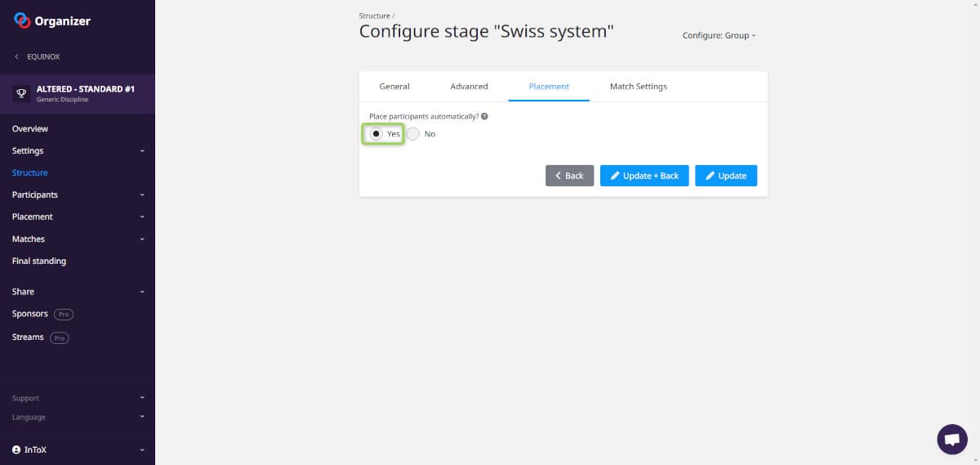Click the gray Back button
The image size is (980, 465).
pos(569,176)
